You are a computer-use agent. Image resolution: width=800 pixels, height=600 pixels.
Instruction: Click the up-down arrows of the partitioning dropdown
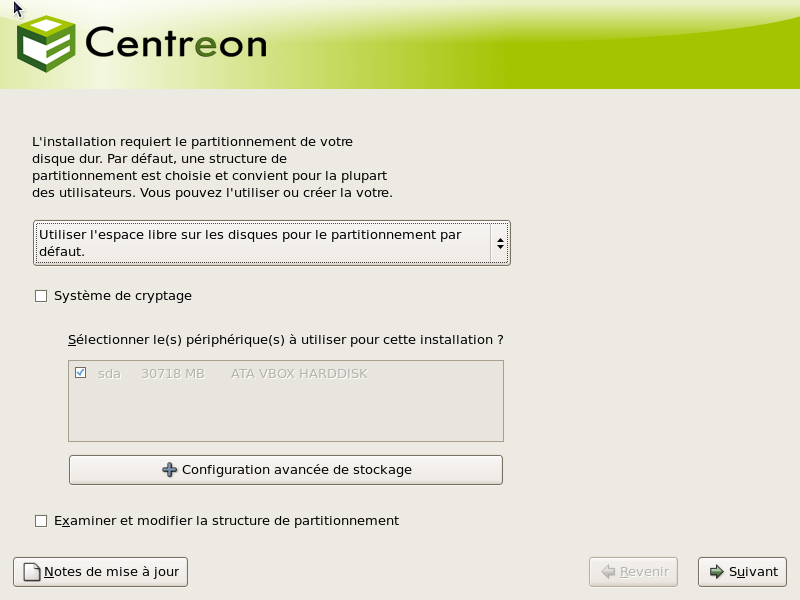point(499,243)
